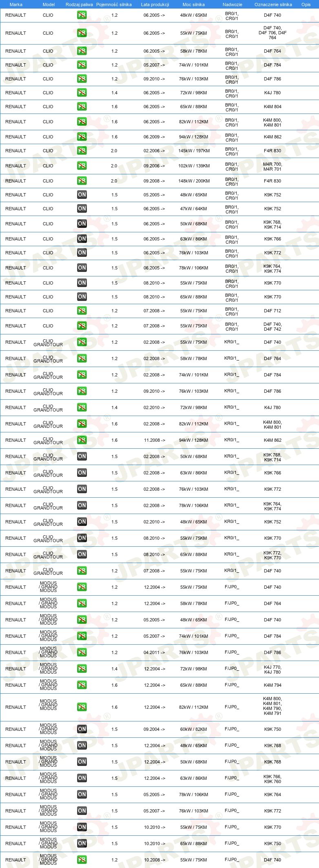Click the '145kW / 197KM' power cell
The height and width of the screenshot is (868, 319).
tap(194, 151)
